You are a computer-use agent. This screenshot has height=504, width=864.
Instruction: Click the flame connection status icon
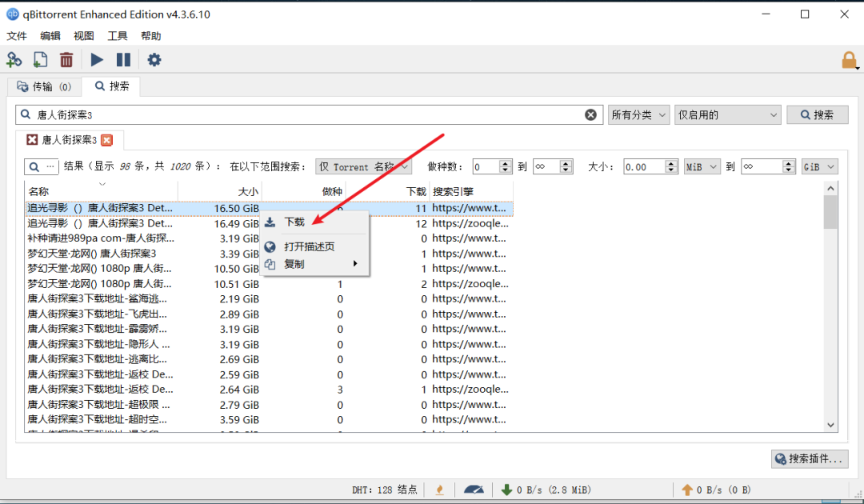pyautogui.click(x=440, y=490)
